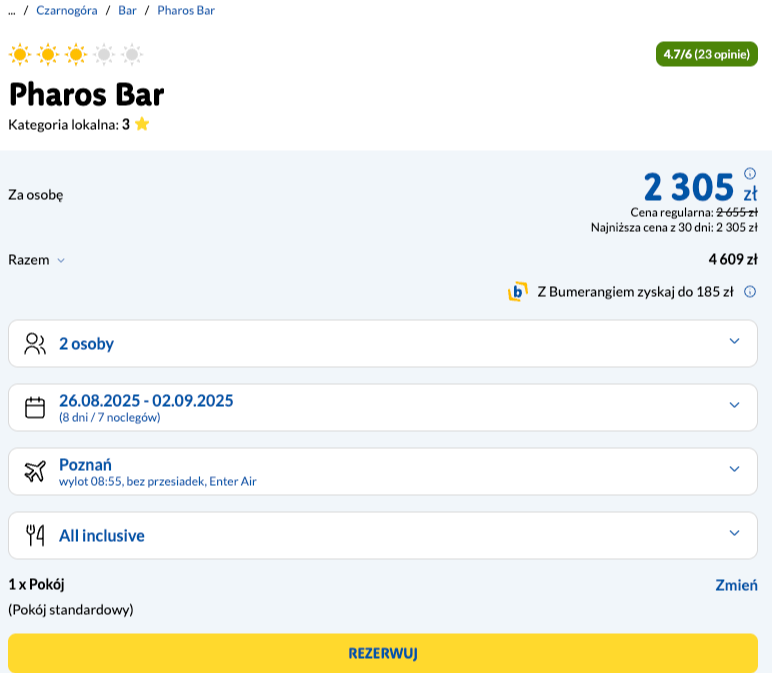Screen dimensions: 772x673
Task: Open the date range dropdown 26.08.2025 - 02.09.2025
Action: click(383, 407)
